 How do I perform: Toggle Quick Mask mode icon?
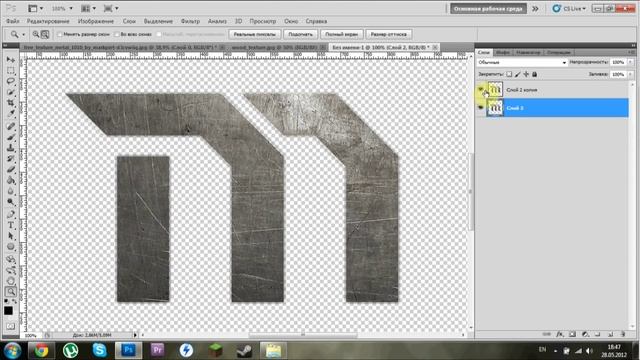[10, 327]
